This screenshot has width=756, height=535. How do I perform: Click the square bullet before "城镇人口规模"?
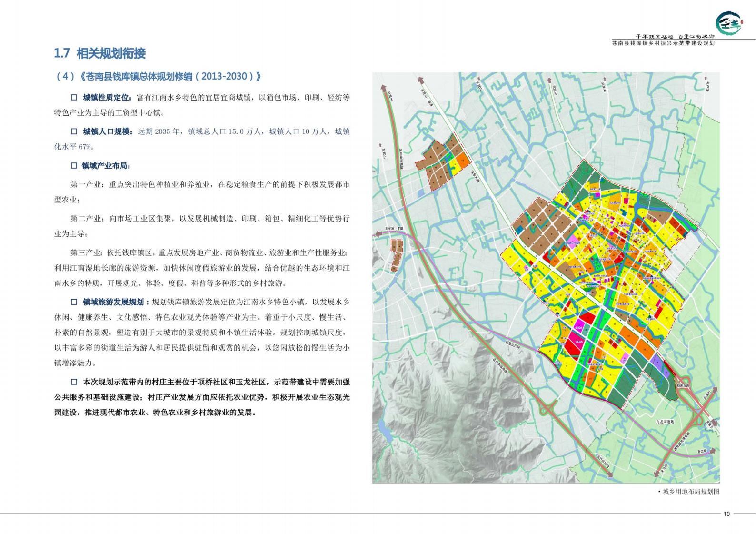coord(74,131)
